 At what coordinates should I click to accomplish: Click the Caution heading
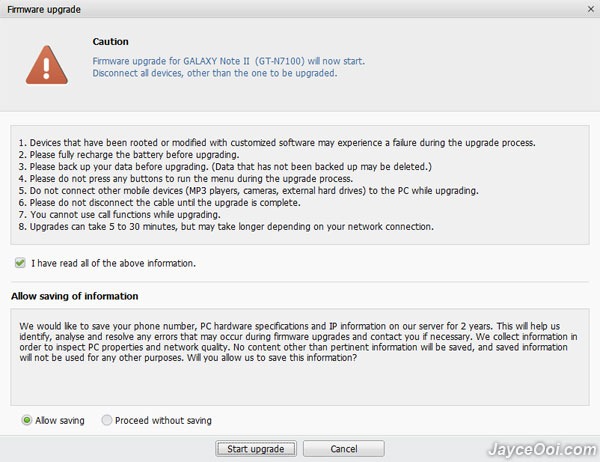coord(110,41)
